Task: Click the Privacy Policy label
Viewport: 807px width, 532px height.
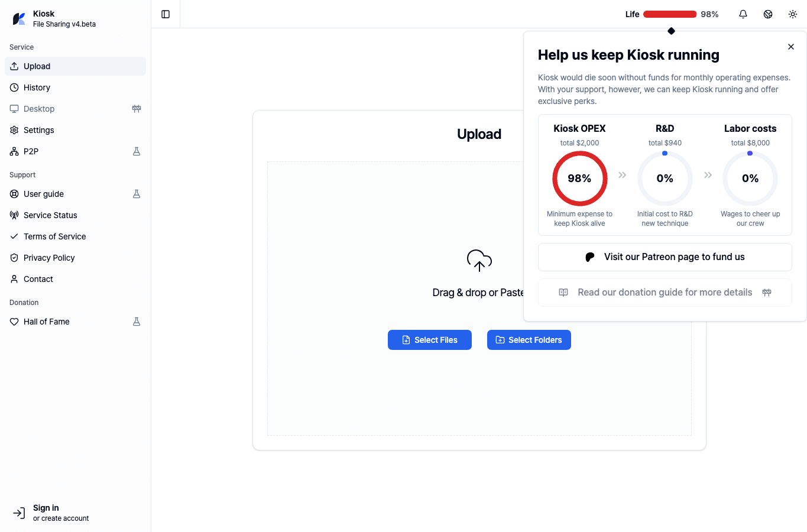Action: (x=49, y=258)
